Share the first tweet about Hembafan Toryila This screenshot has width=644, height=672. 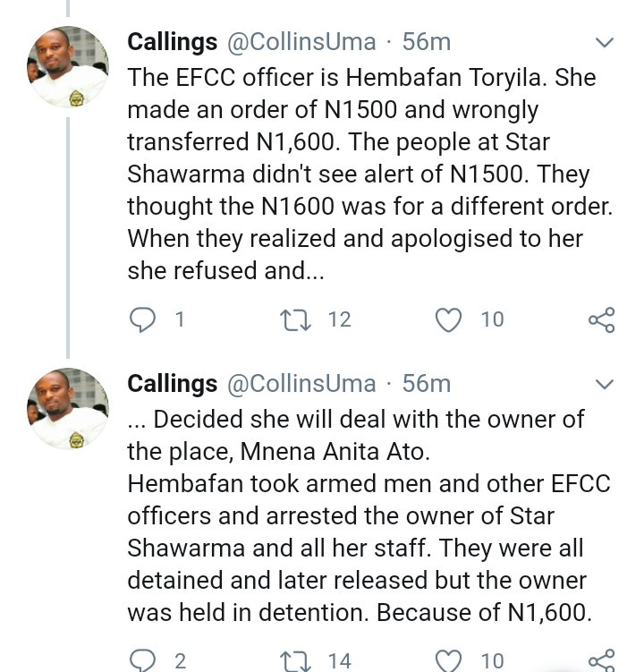click(601, 319)
